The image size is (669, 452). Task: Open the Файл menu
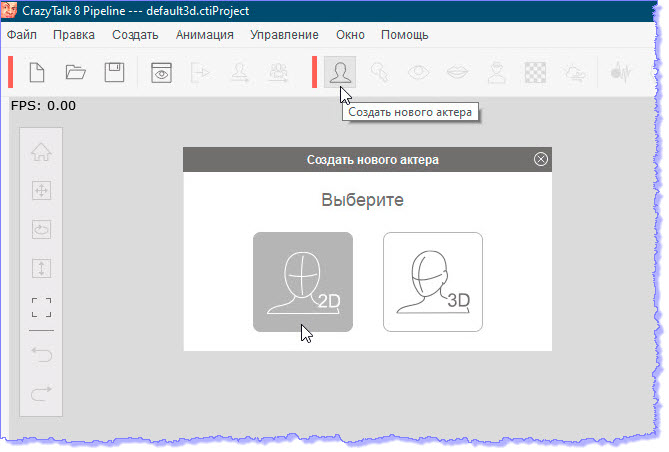[x=22, y=35]
